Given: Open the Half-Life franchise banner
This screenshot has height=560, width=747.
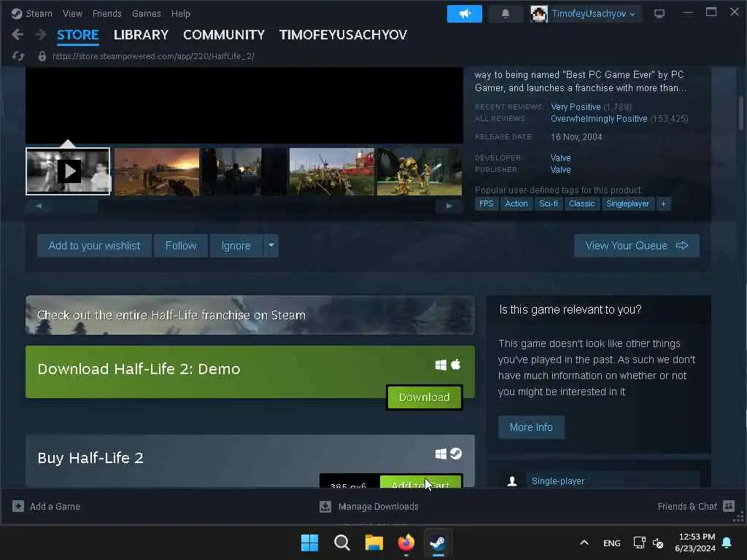Looking at the screenshot, I should [250, 315].
